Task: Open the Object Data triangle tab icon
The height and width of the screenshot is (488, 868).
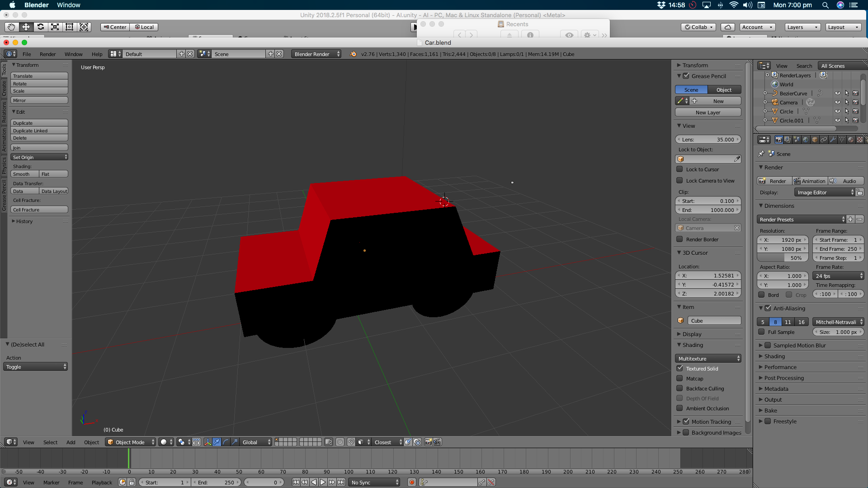Action: point(842,140)
